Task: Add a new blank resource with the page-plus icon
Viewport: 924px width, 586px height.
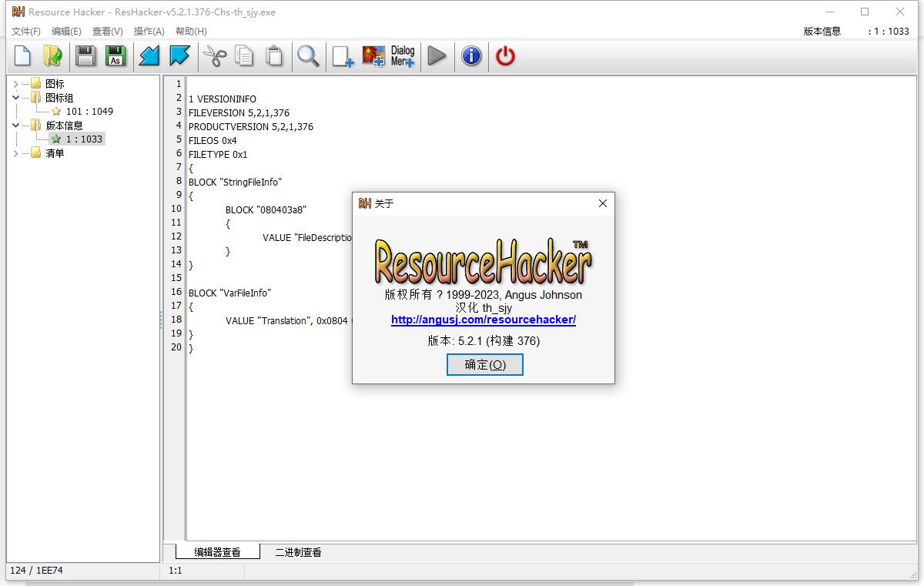Action: [343, 56]
